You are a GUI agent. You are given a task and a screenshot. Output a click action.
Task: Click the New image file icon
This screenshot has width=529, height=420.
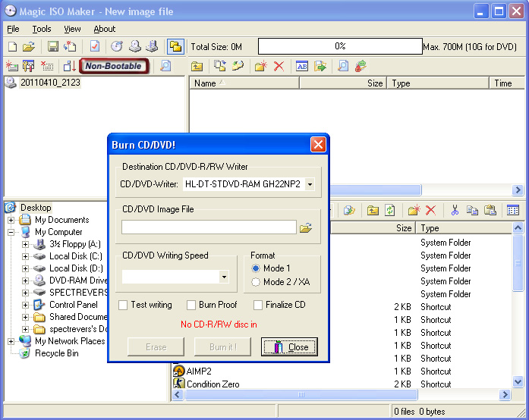click(x=12, y=46)
